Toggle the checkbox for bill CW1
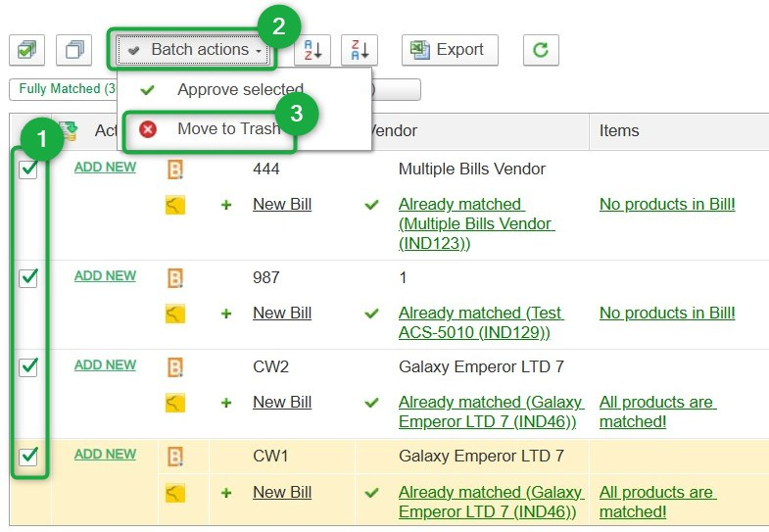769x532 pixels. point(28,455)
